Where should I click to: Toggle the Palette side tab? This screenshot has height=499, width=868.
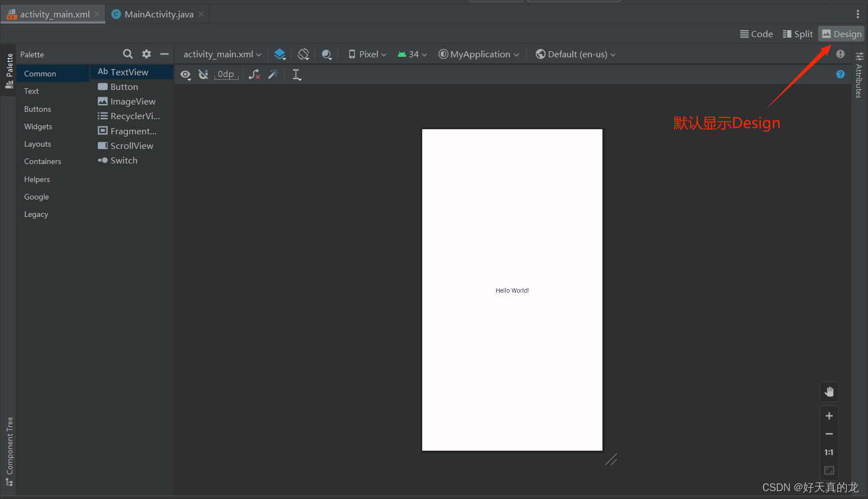[9, 71]
